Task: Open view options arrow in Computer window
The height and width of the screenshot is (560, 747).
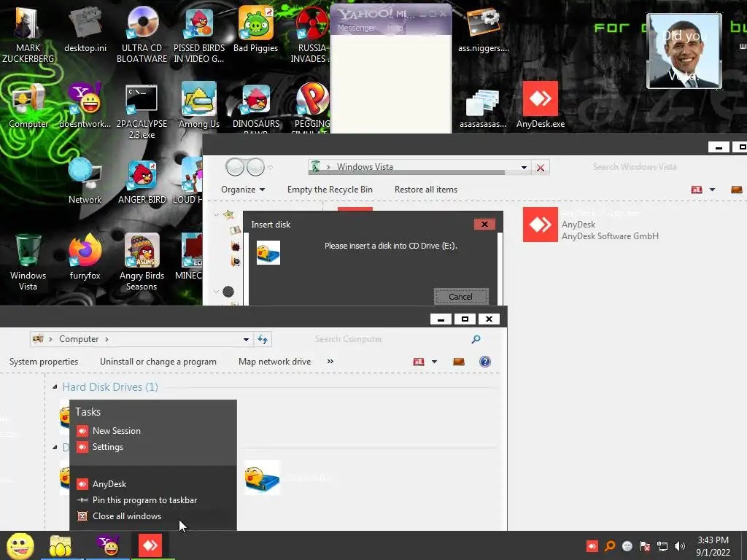Action: [x=434, y=362]
